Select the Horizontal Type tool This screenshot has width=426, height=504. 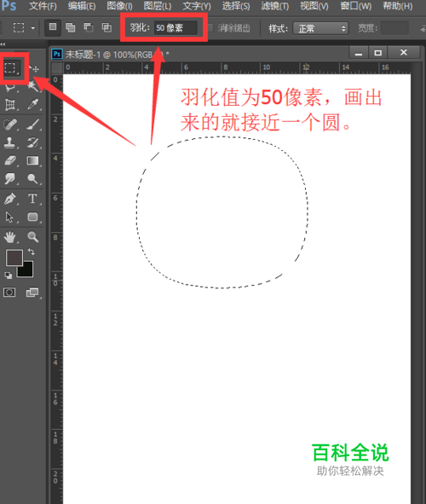(x=32, y=199)
